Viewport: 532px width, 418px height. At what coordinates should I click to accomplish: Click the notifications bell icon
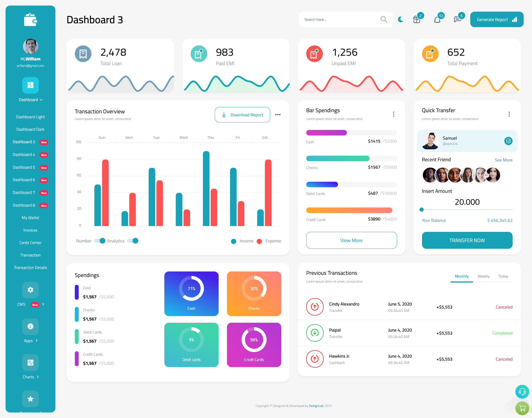(437, 19)
